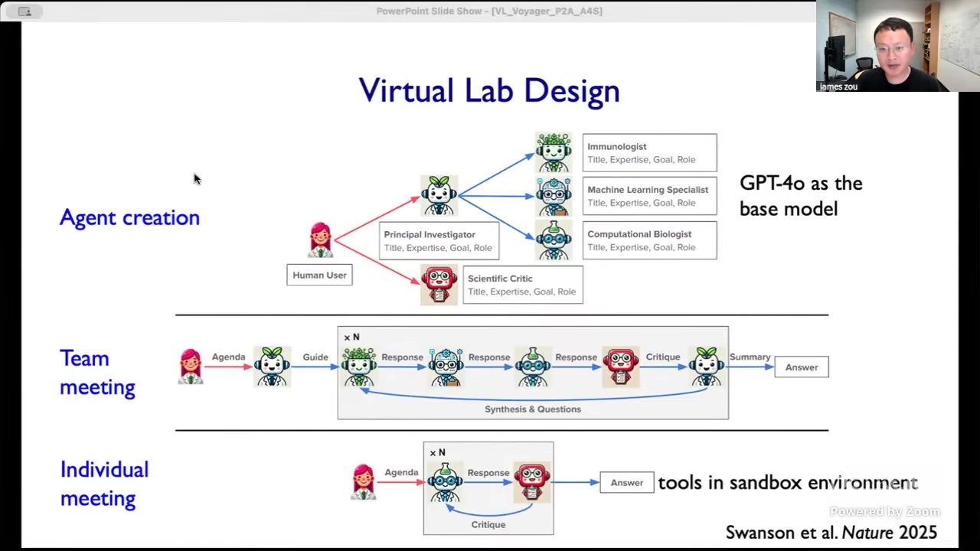Click the human user icon in Individual meeting row
The width and height of the screenshot is (980, 551).
point(364,482)
